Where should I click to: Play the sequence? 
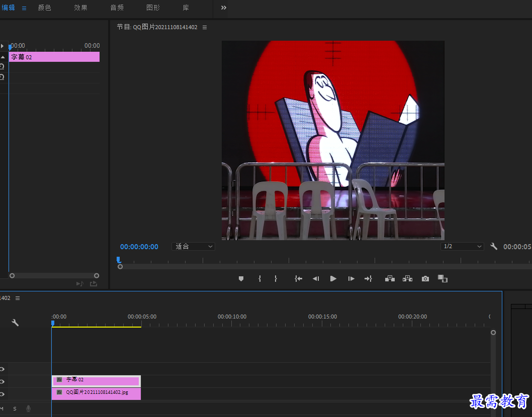pos(333,279)
